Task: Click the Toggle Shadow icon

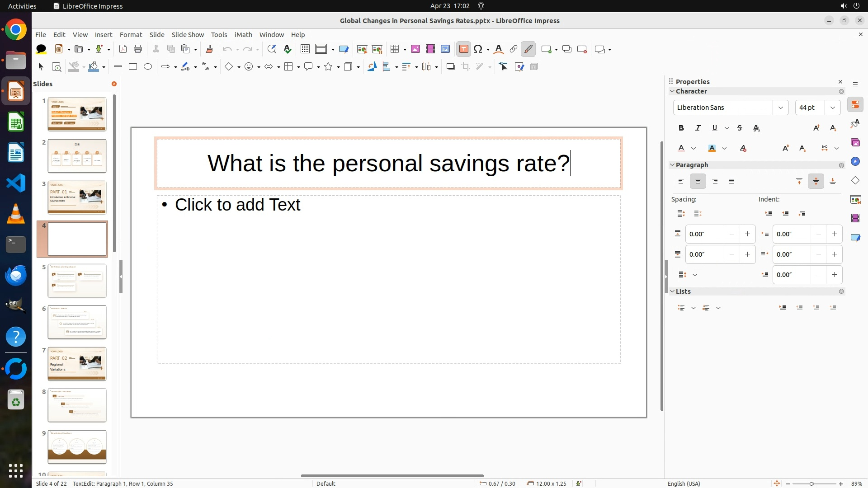Action: [x=450, y=67]
